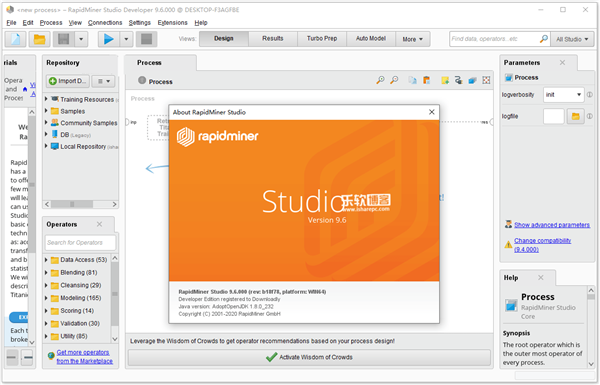This screenshot has height=385, width=600.
Task: Open Get more operators from the Marketplace link
Action: (85, 357)
